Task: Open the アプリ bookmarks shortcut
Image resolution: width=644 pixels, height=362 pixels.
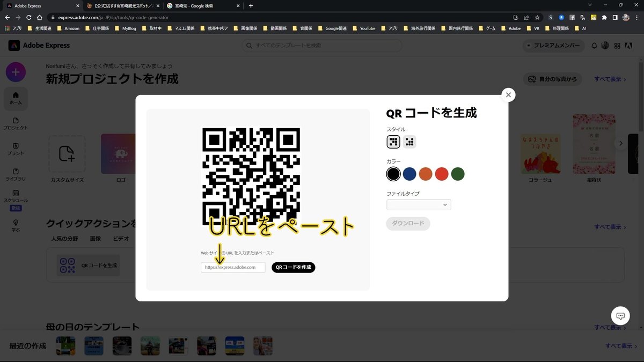Action: pos(13,28)
